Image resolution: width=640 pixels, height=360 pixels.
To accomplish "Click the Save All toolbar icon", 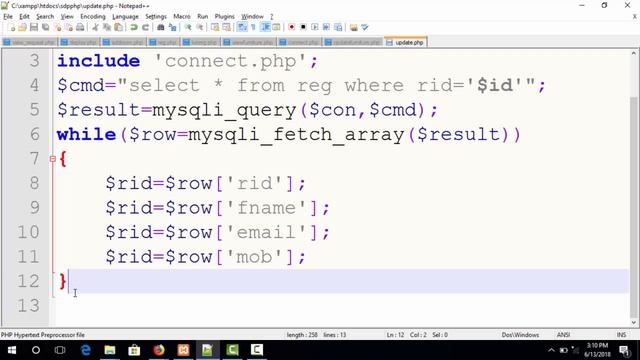I will coord(46,27).
